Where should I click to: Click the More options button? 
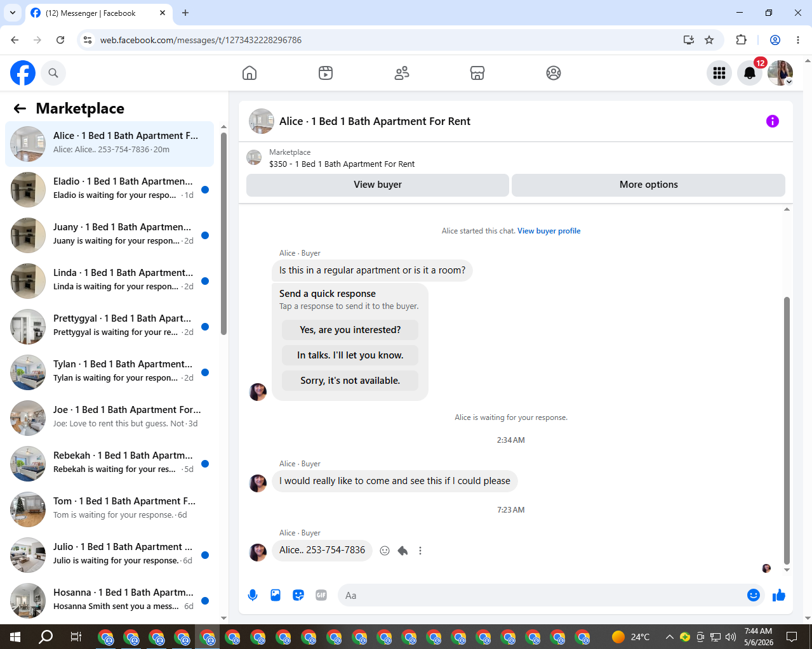(648, 185)
